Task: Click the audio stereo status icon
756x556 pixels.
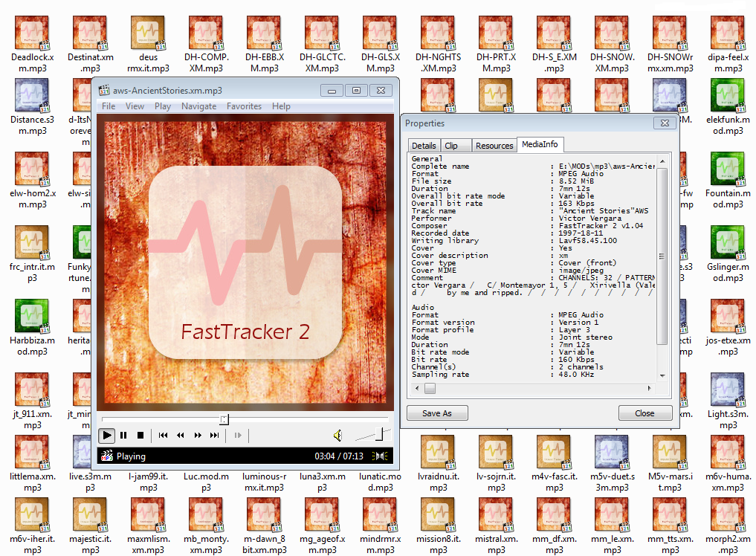Action: 380,456
